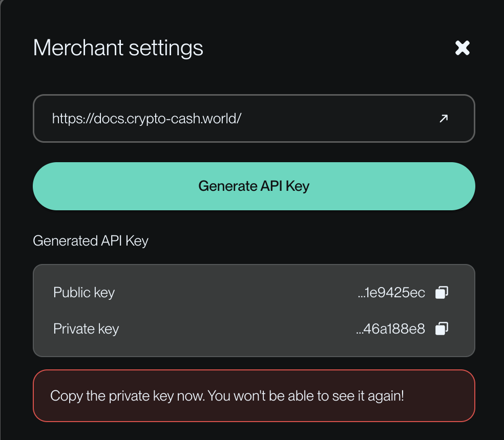Select the truncated private key ...46a188e8
This screenshot has width=504, height=440.
(x=391, y=328)
